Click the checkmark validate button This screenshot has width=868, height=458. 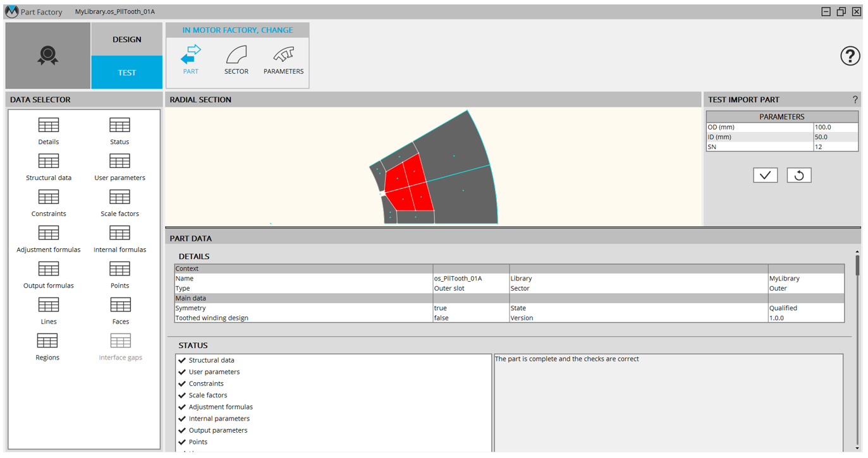pyautogui.click(x=765, y=175)
